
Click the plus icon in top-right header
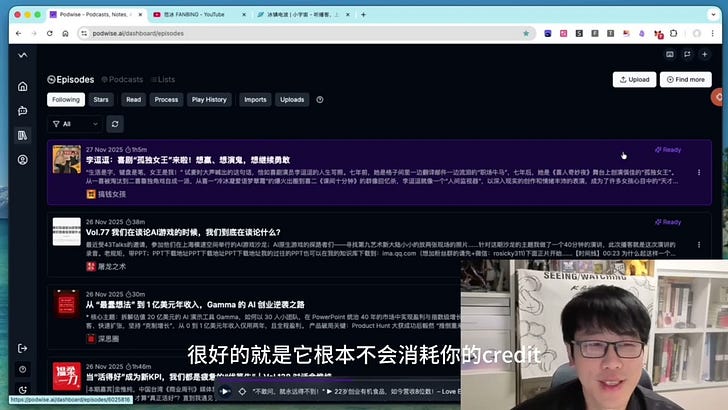(704, 54)
